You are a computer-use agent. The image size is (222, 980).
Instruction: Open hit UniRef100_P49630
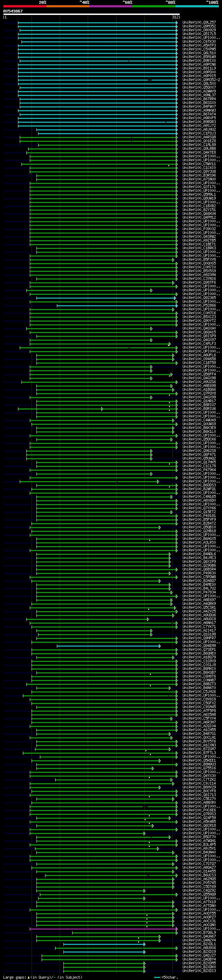coord(199,573)
